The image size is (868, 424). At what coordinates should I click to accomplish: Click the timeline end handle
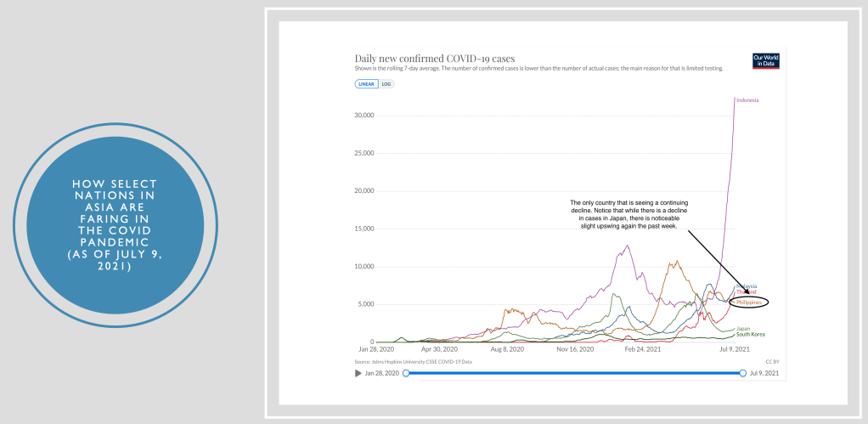coord(743,373)
